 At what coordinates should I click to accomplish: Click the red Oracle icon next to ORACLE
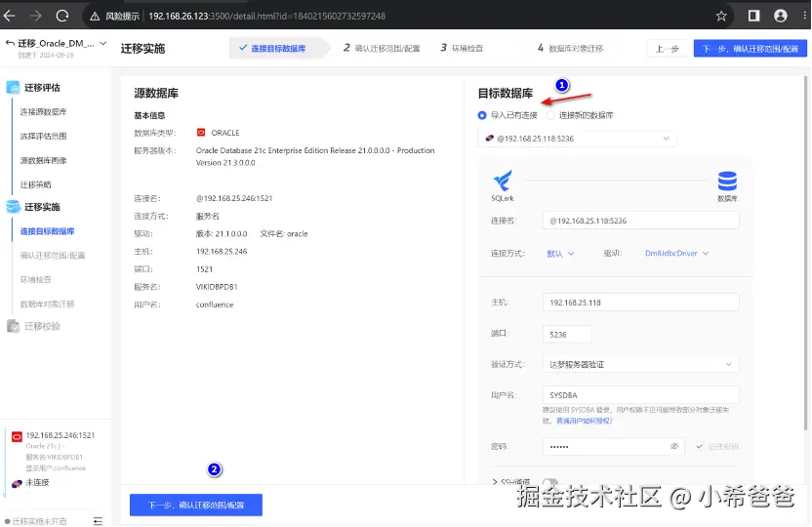click(201, 133)
